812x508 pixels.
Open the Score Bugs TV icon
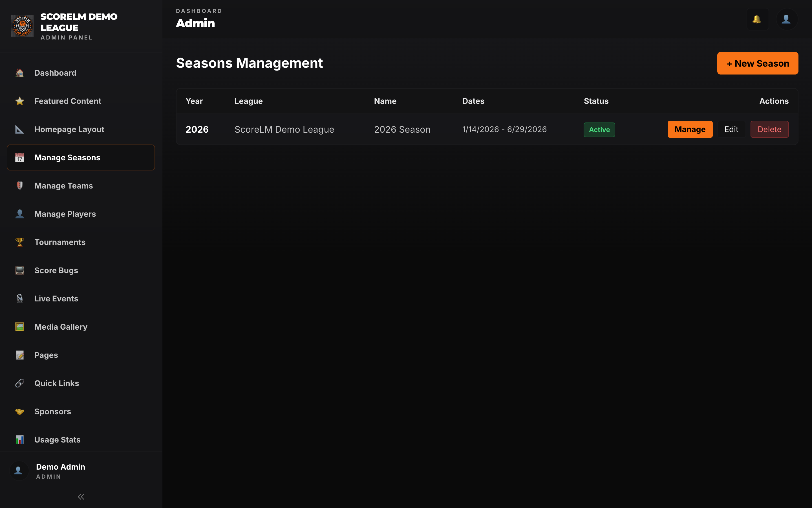point(20,270)
